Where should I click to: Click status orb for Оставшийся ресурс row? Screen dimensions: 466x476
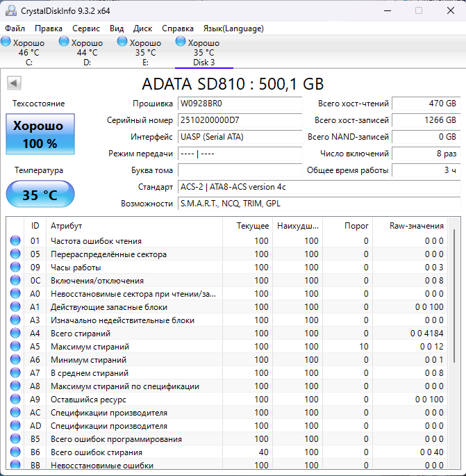[15, 400]
